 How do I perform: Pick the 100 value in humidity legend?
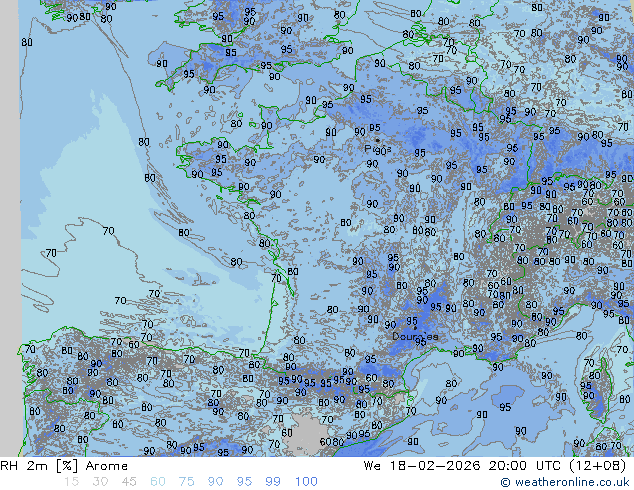(306, 482)
